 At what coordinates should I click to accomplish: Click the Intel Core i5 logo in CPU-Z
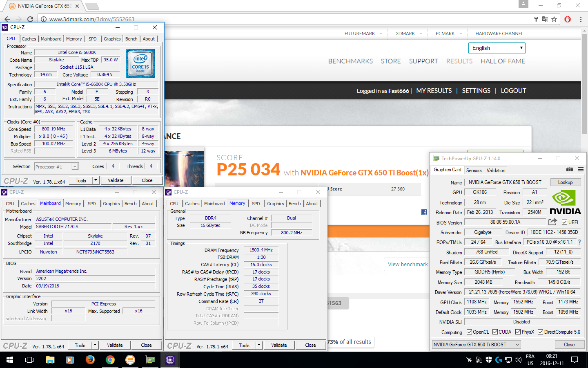point(140,63)
